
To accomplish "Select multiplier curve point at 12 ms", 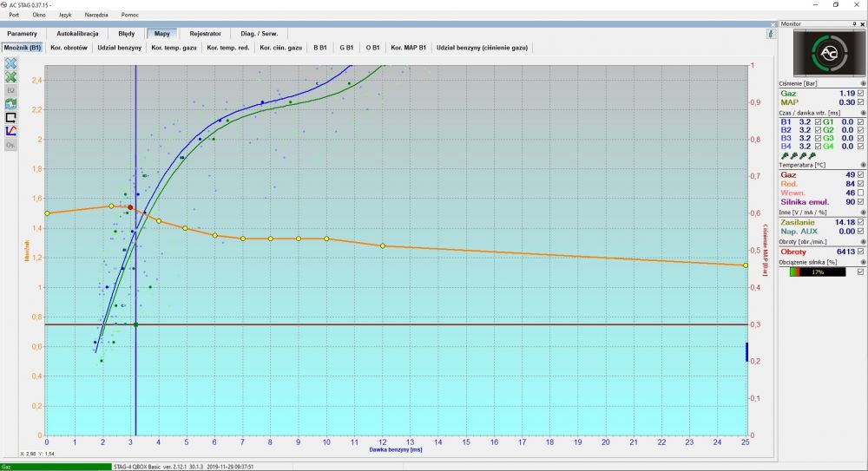I will (383, 245).
